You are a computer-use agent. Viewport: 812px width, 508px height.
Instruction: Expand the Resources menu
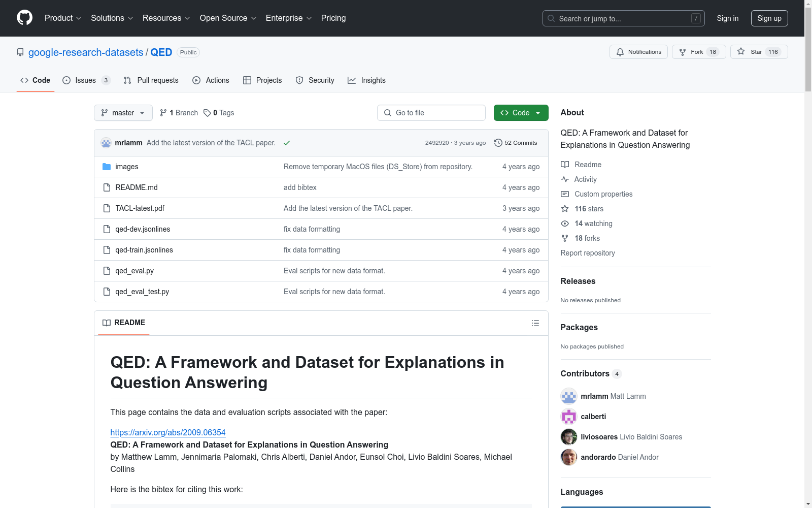click(x=166, y=18)
